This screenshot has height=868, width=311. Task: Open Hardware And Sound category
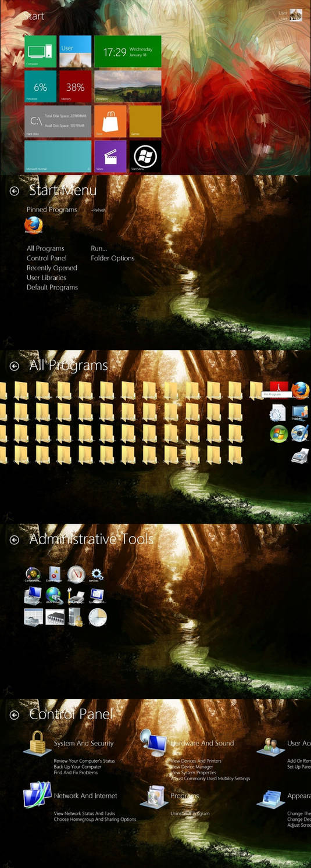pos(202,744)
